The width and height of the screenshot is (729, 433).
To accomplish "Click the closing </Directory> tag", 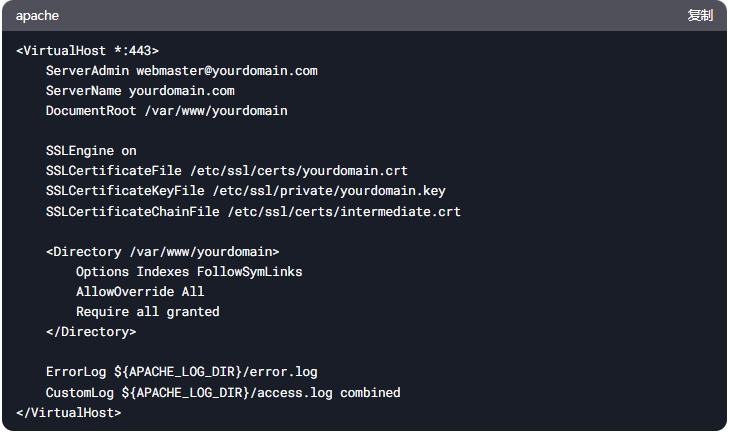I will 91,332.
